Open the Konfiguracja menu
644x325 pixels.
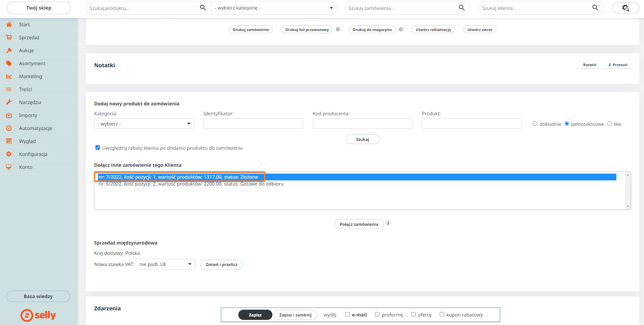33,154
